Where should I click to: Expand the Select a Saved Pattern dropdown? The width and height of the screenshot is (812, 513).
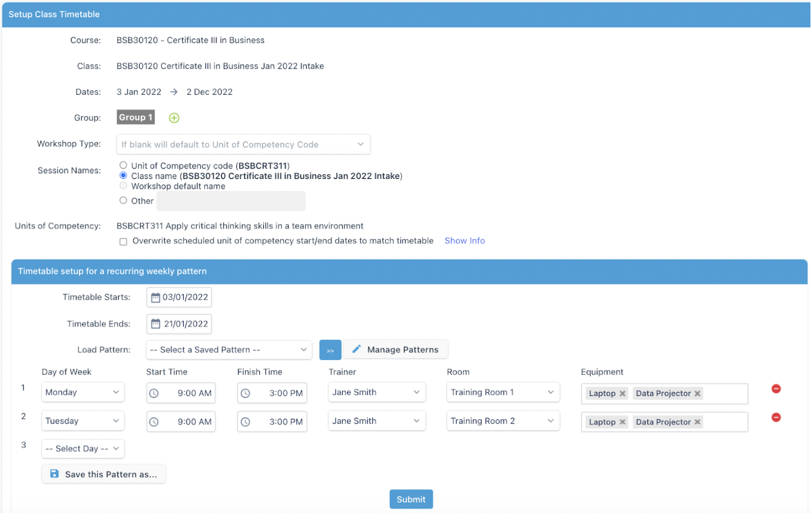point(229,350)
